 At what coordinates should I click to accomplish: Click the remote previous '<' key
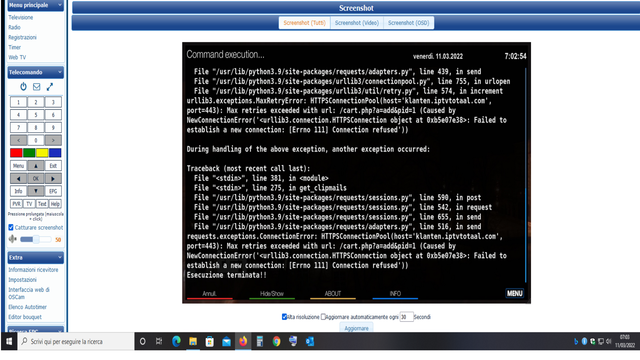pos(19,140)
